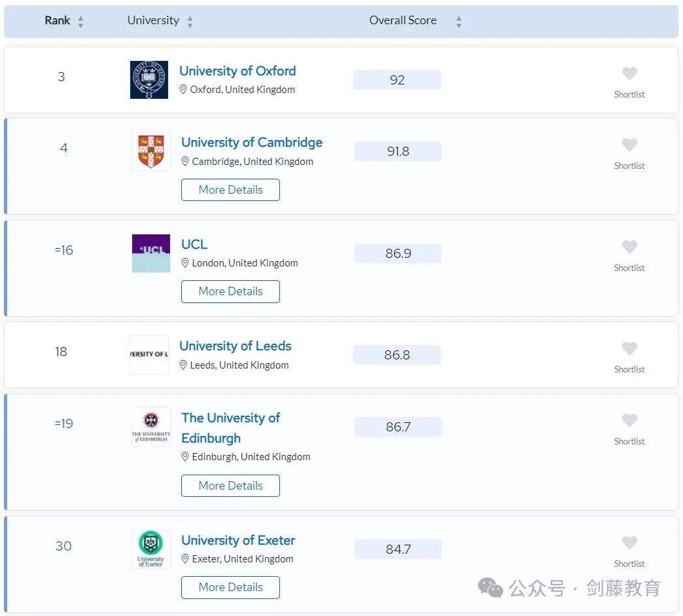Select Leeds' overall score 86.8
The height and width of the screenshot is (616, 683).
[397, 355]
